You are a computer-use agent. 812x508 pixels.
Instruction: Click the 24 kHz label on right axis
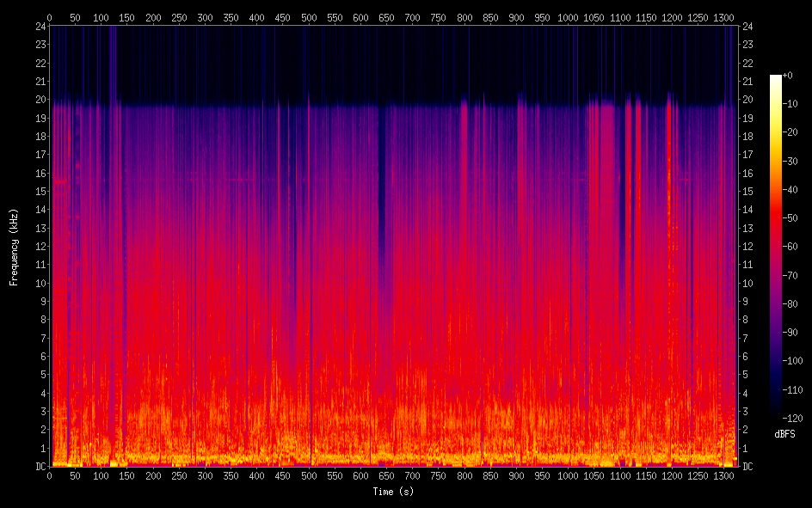click(747, 26)
